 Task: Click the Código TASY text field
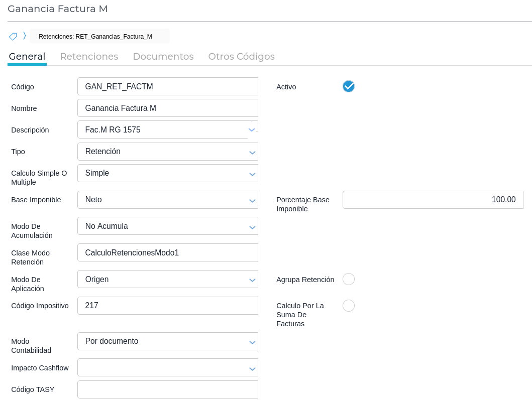[168, 389]
